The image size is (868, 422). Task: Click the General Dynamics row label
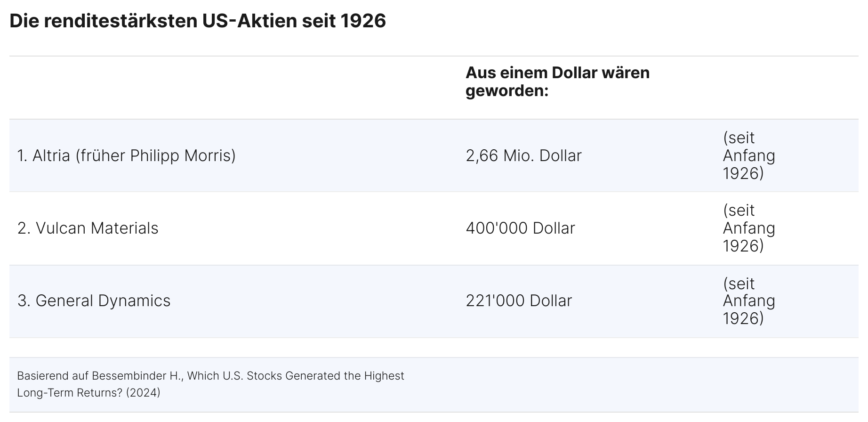point(94,300)
